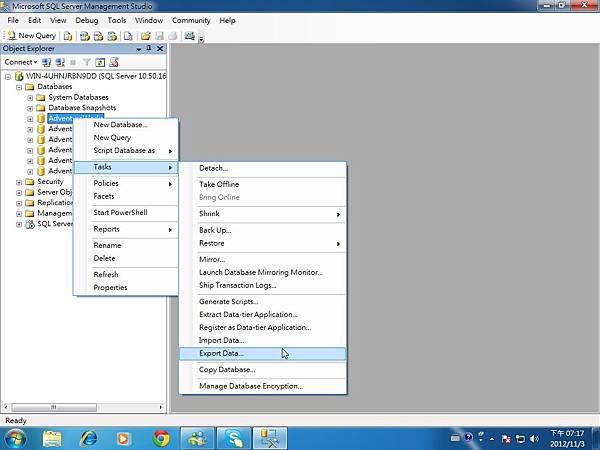
Task: Select Import Data... menu item
Action: click(262, 340)
